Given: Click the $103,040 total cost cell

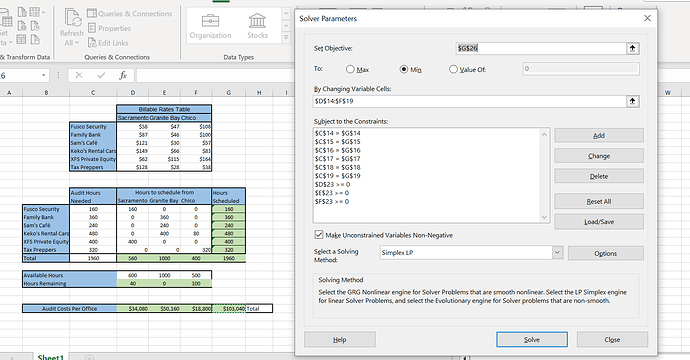Looking at the screenshot, I should (229, 309).
